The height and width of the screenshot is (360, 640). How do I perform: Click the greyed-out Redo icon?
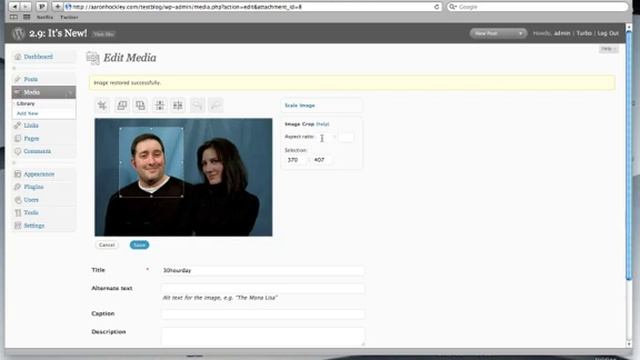pyautogui.click(x=216, y=105)
